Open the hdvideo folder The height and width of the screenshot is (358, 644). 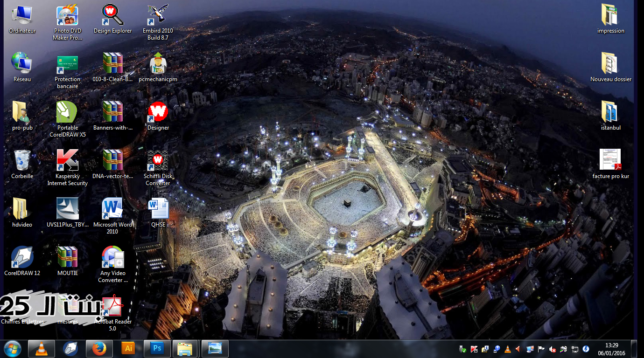[x=22, y=213]
